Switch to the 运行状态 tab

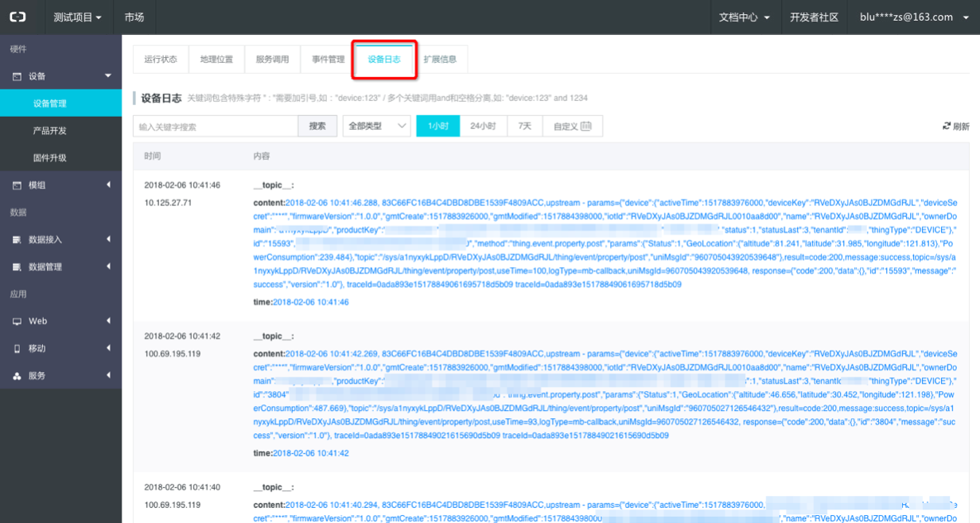161,60
